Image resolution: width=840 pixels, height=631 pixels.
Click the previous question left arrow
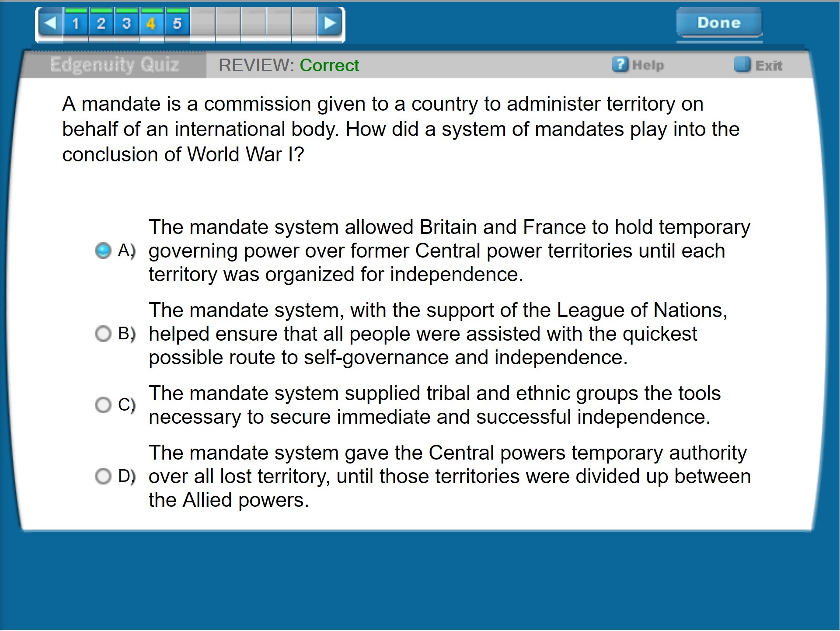click(x=51, y=23)
